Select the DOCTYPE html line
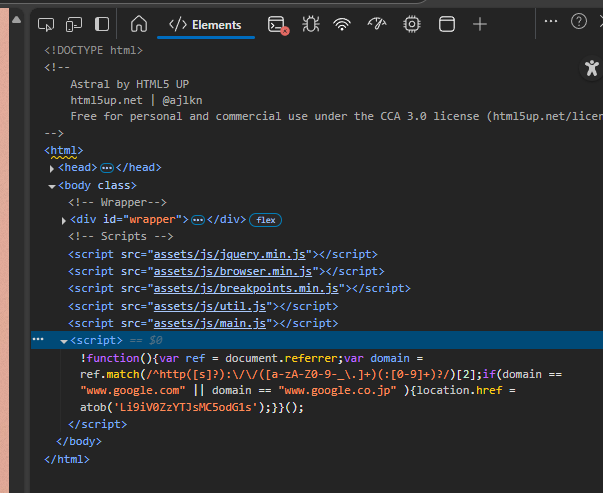 [93, 50]
